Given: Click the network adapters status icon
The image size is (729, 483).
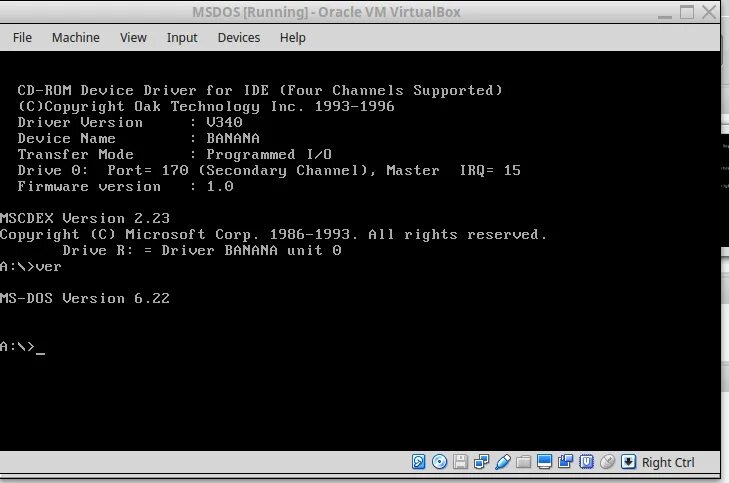Looking at the screenshot, I should 481,462.
